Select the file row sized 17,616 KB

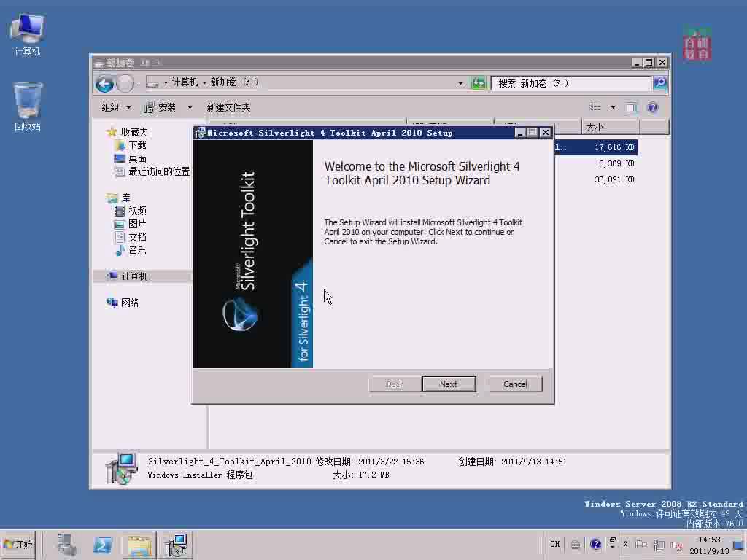(x=595, y=147)
